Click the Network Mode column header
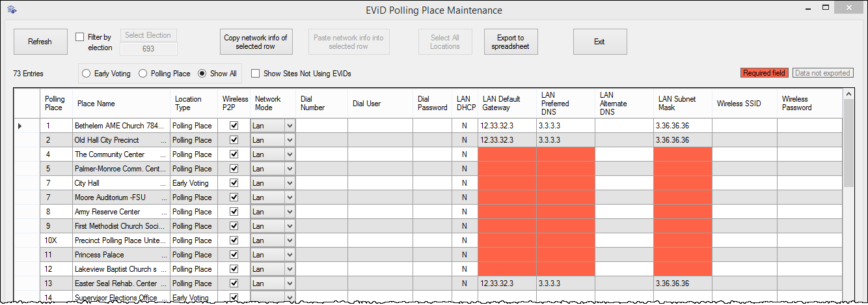 [273, 104]
